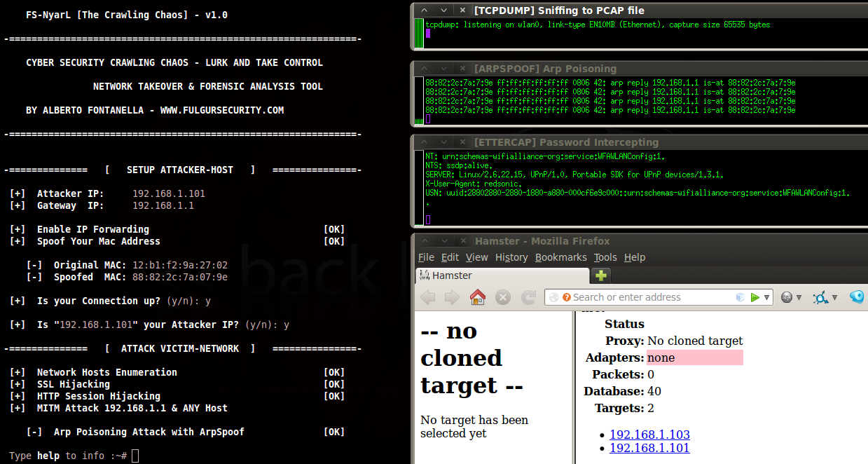Click the blue network-node toolbar icon
The image size is (868, 464).
click(820, 297)
